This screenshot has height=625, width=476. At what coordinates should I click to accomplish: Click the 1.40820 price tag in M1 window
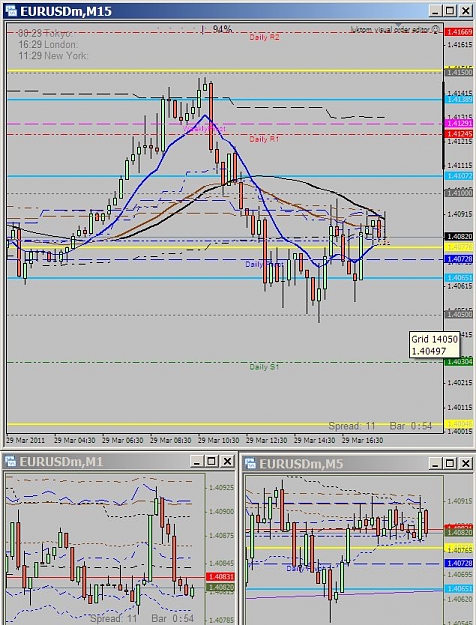(x=220, y=587)
